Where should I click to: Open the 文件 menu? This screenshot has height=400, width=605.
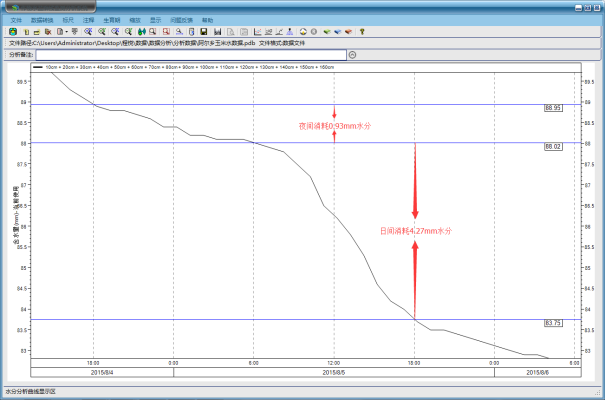[x=16, y=20]
